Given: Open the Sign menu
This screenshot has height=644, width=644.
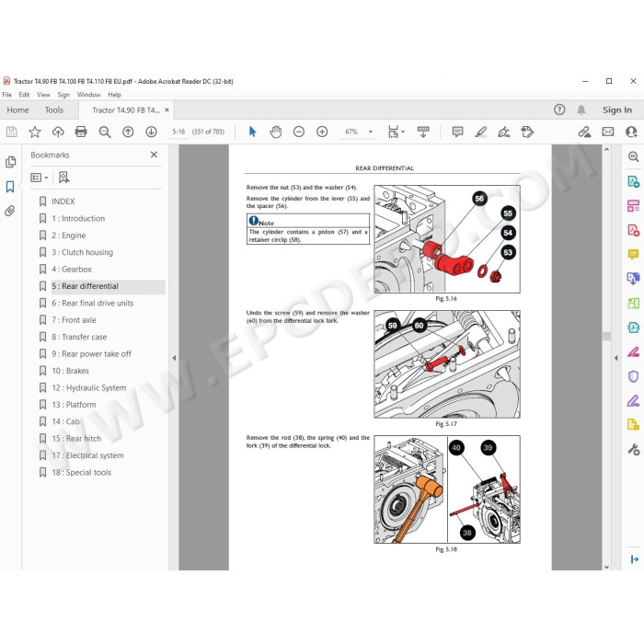Looking at the screenshot, I should (x=63, y=95).
